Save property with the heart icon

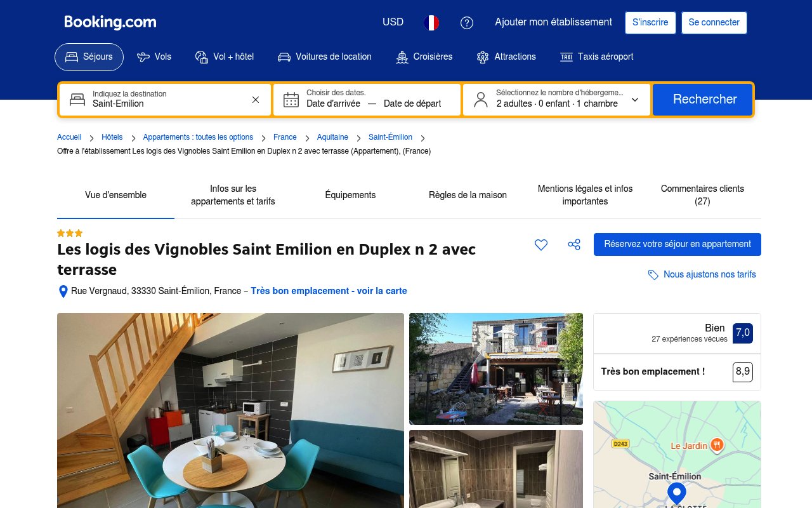tap(541, 244)
